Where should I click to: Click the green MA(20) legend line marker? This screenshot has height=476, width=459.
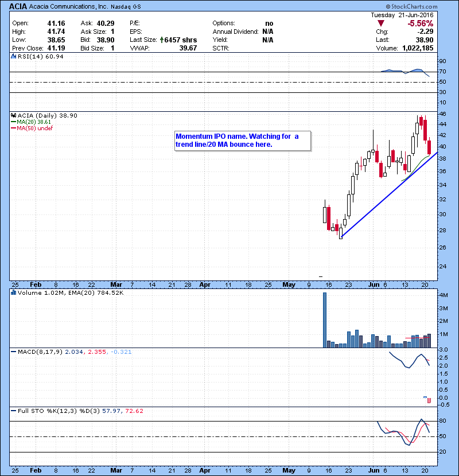(13, 122)
